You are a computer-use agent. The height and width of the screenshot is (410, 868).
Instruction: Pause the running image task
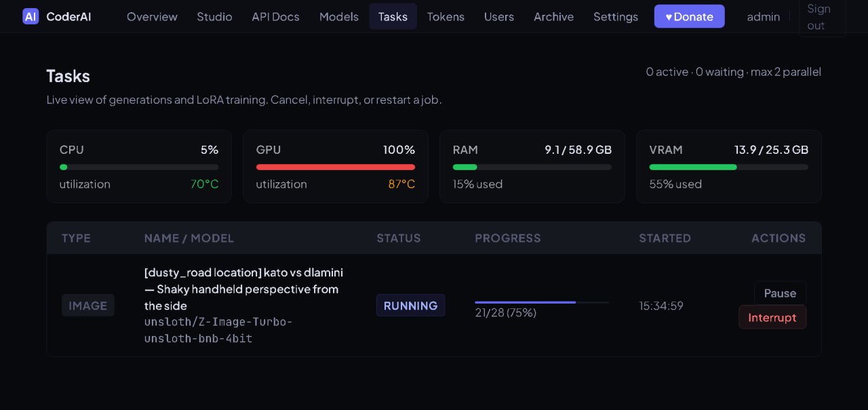pos(780,293)
